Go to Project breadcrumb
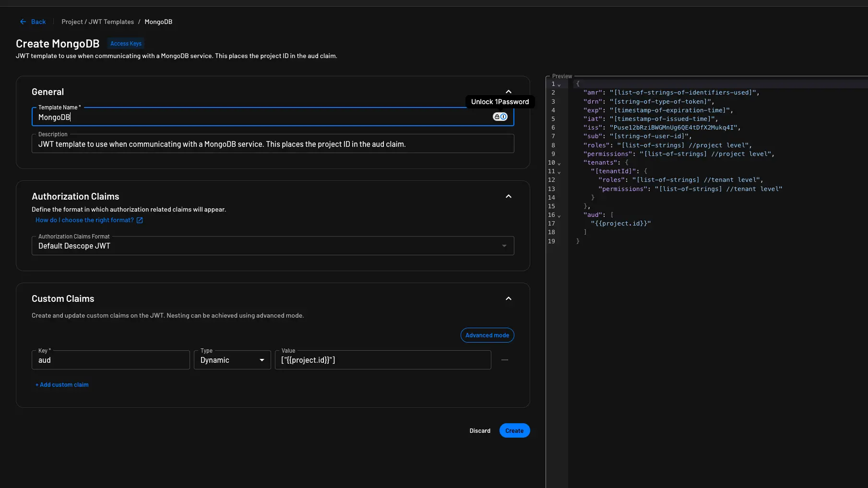 coord(72,22)
